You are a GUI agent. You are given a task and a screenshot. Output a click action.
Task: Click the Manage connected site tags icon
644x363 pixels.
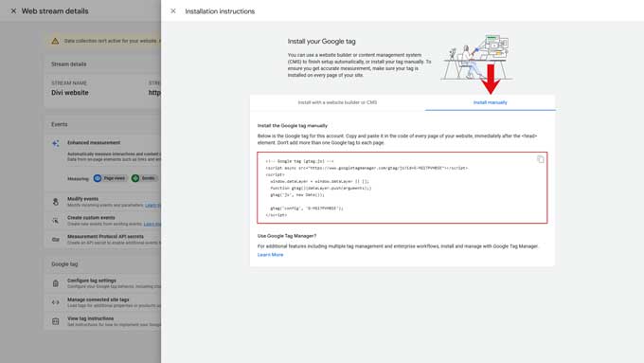[56, 302]
